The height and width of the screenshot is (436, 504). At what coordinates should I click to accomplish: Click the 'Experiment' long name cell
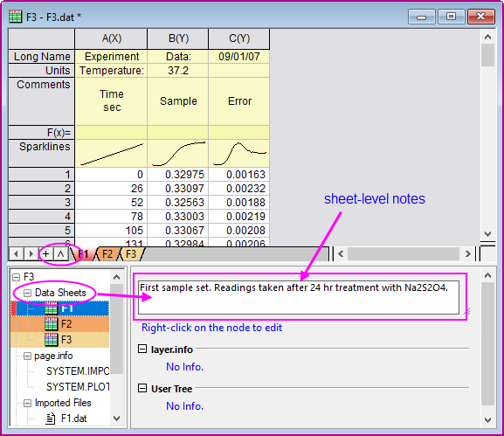pyautogui.click(x=111, y=56)
